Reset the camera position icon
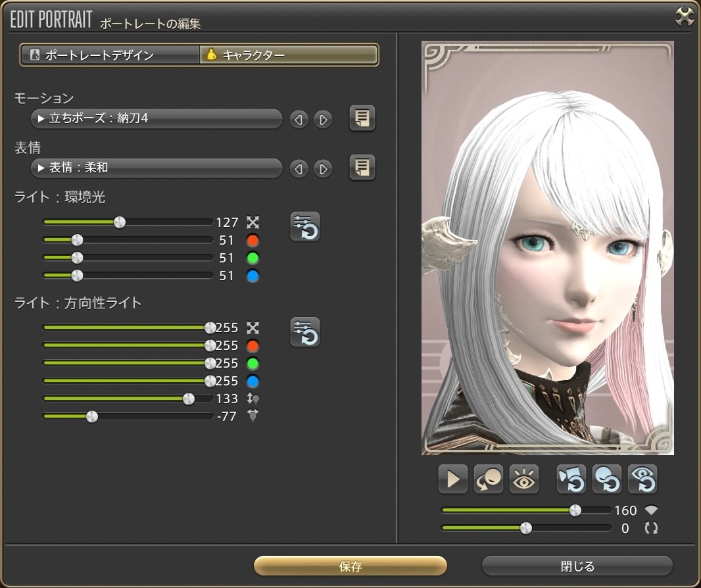The width and height of the screenshot is (701, 588). [x=571, y=479]
